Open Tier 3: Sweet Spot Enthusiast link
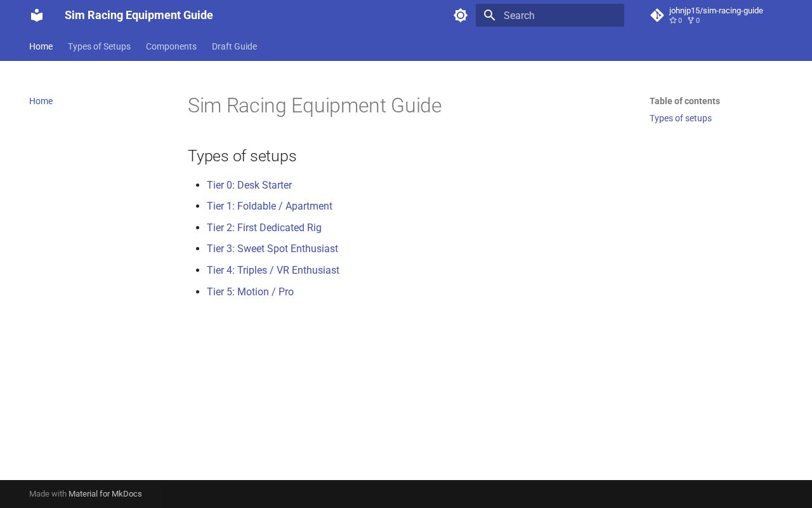 point(272,248)
